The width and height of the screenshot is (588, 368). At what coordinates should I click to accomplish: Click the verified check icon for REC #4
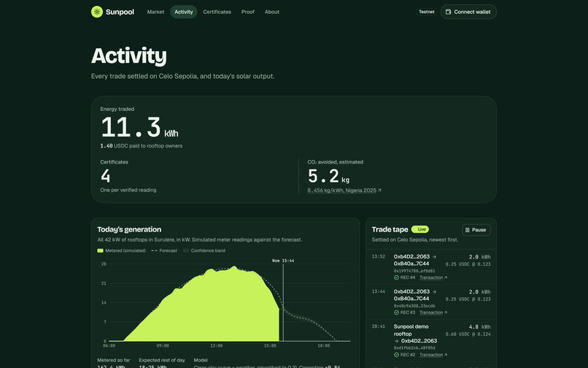tap(396, 277)
